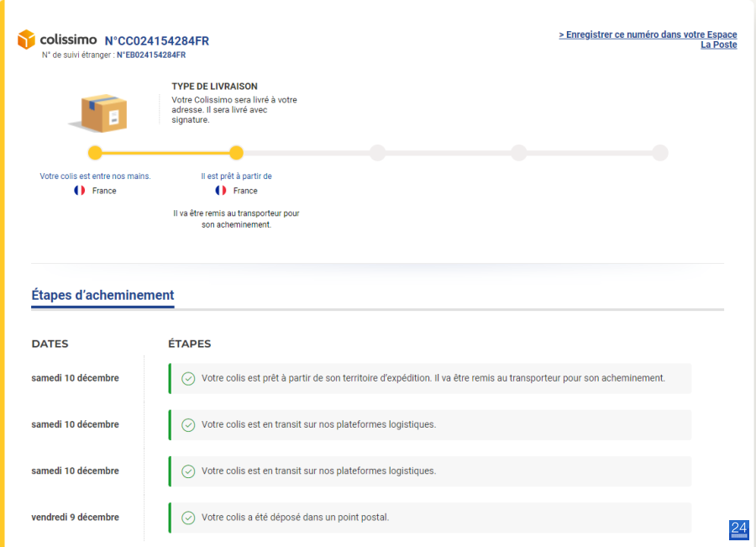Viewport: 756px width, 547px height.
Task: Click the French flag under 'Votre colis est entre nos mains'
Action: pos(80,191)
